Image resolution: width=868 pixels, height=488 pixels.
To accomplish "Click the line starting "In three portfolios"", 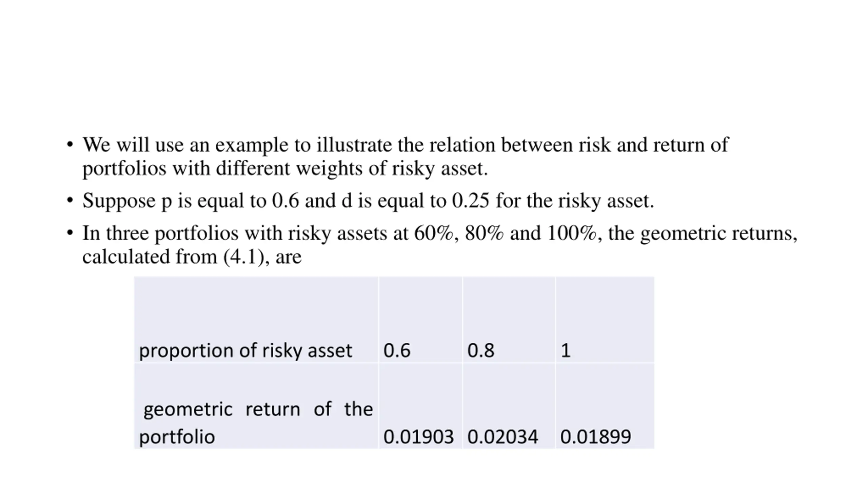I will (x=439, y=233).
